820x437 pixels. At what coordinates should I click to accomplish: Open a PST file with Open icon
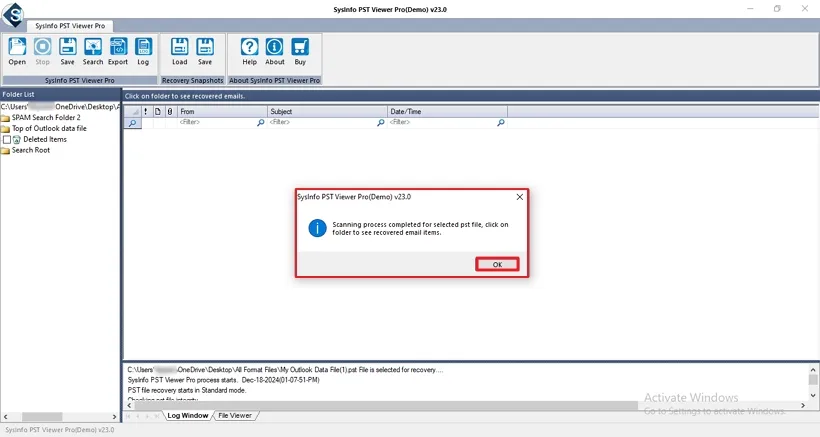17,51
